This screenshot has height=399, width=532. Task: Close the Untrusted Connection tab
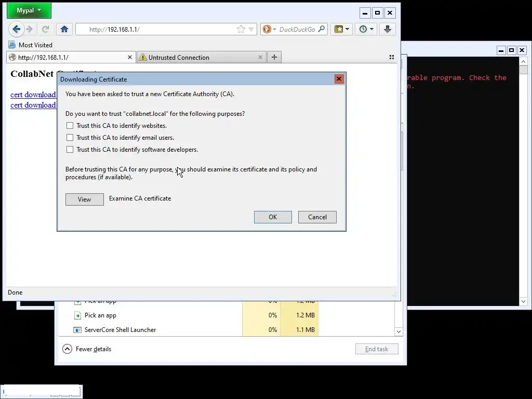click(x=260, y=57)
